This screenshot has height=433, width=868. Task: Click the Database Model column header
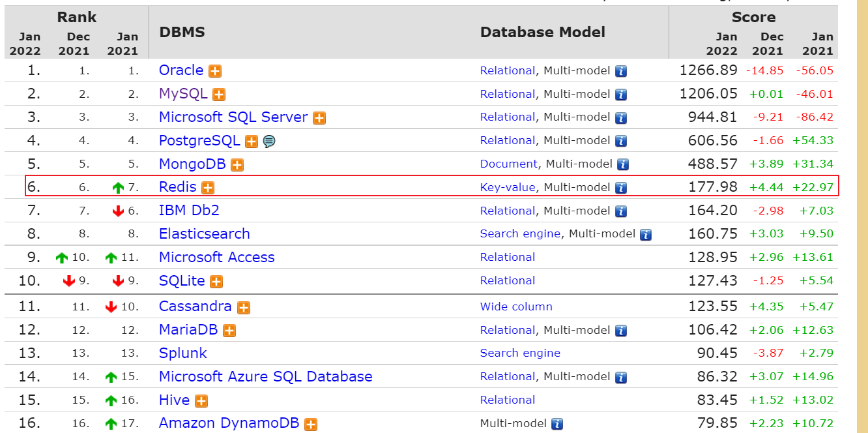pos(543,32)
